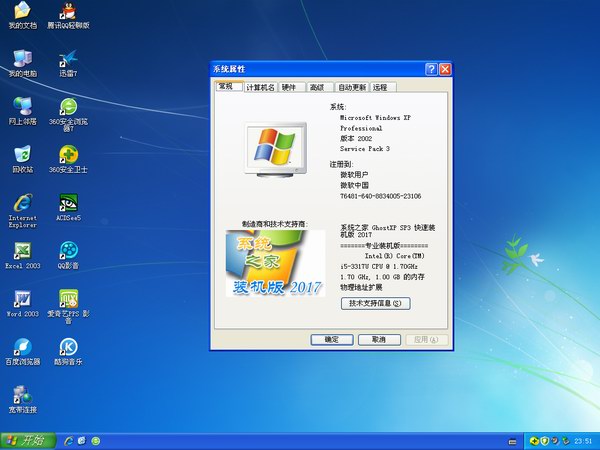The height and width of the screenshot is (450, 600).
Task: Open the shield tray icon
Action: click(x=544, y=441)
